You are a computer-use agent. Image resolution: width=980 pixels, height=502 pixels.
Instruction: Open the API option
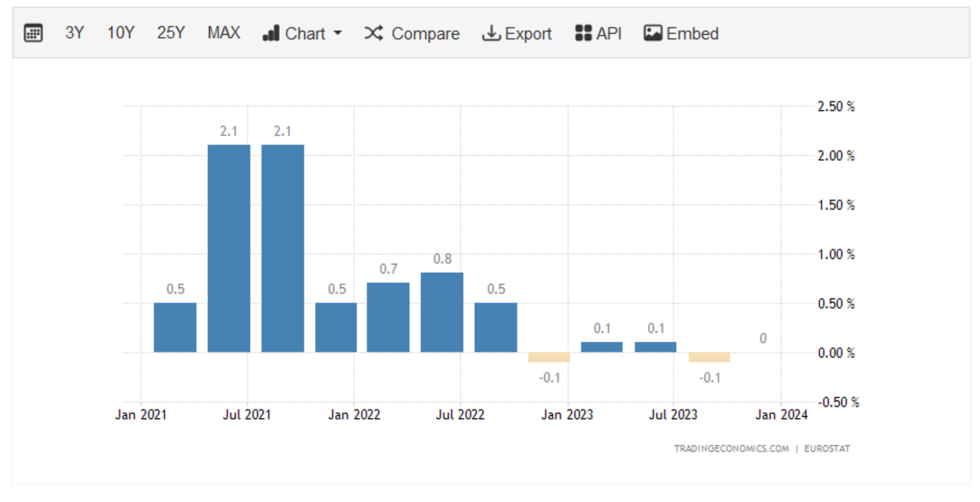[x=598, y=33]
